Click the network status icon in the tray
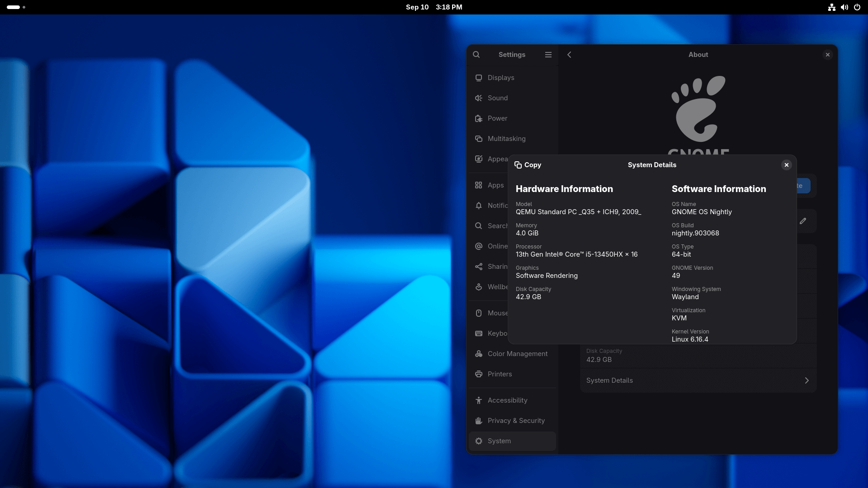Image resolution: width=868 pixels, height=488 pixels. pos(831,7)
